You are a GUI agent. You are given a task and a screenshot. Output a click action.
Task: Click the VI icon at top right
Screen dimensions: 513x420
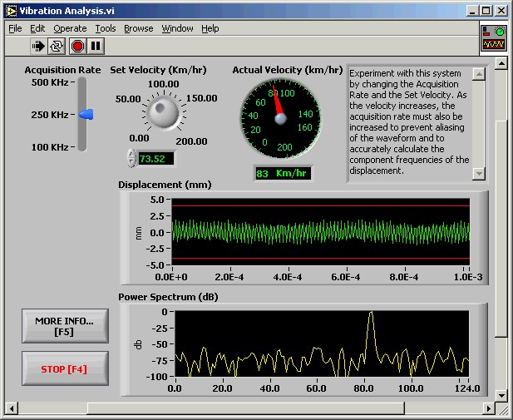(493, 37)
